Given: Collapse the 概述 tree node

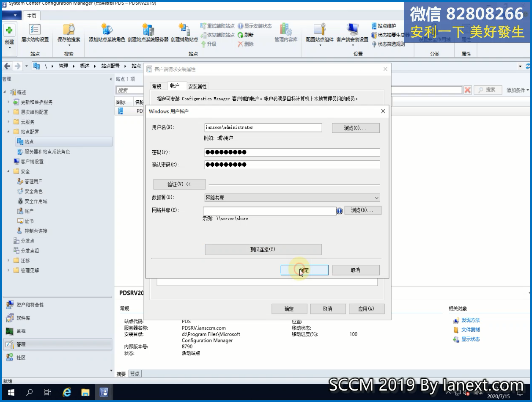Looking at the screenshot, I should tap(5, 92).
